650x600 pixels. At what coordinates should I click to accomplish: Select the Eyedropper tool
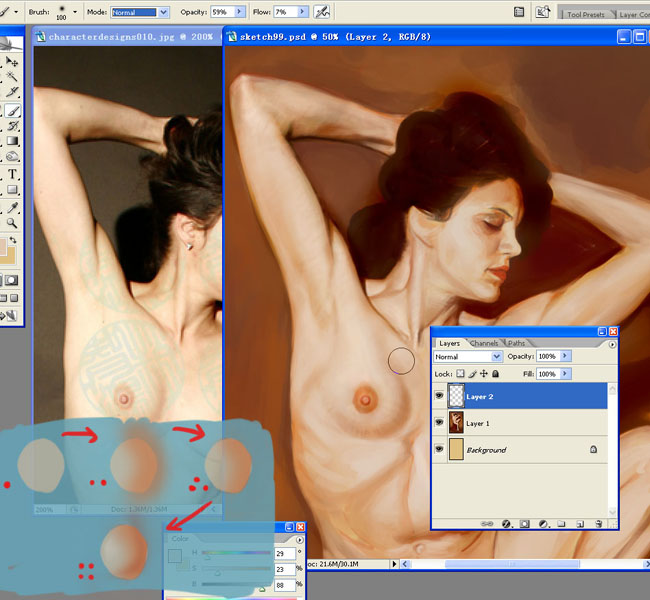point(12,207)
